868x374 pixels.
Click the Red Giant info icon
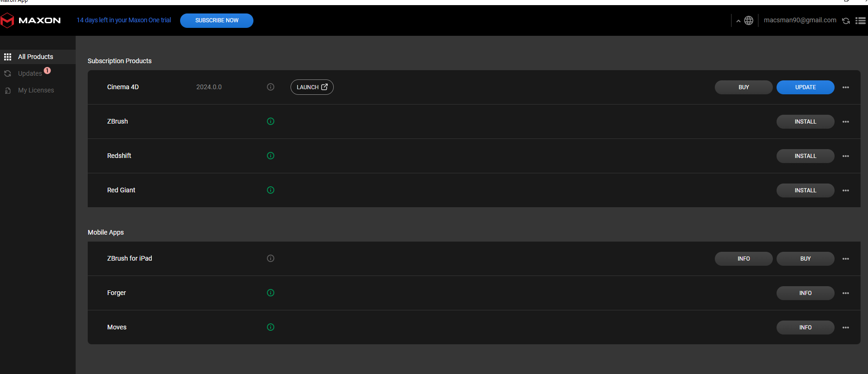click(x=271, y=190)
